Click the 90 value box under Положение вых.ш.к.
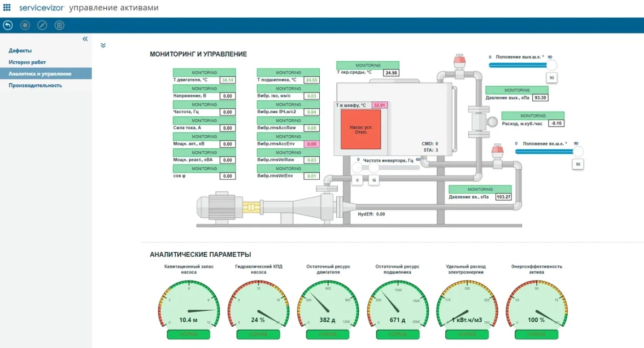The image size is (644, 348). (552, 78)
